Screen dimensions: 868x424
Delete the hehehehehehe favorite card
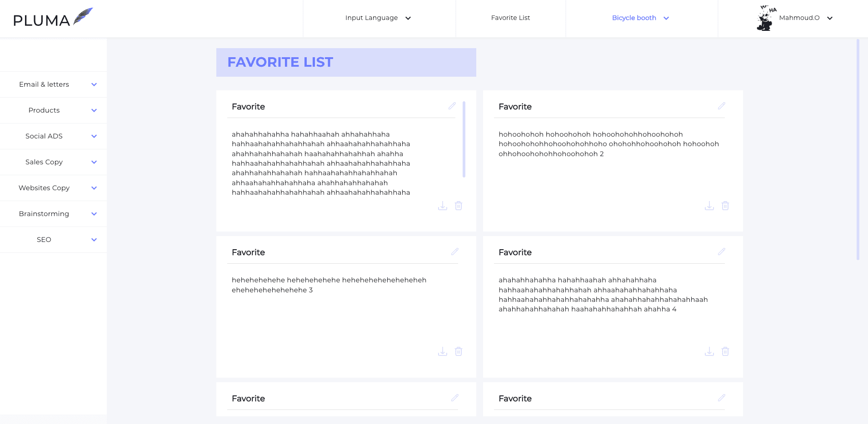click(x=459, y=351)
